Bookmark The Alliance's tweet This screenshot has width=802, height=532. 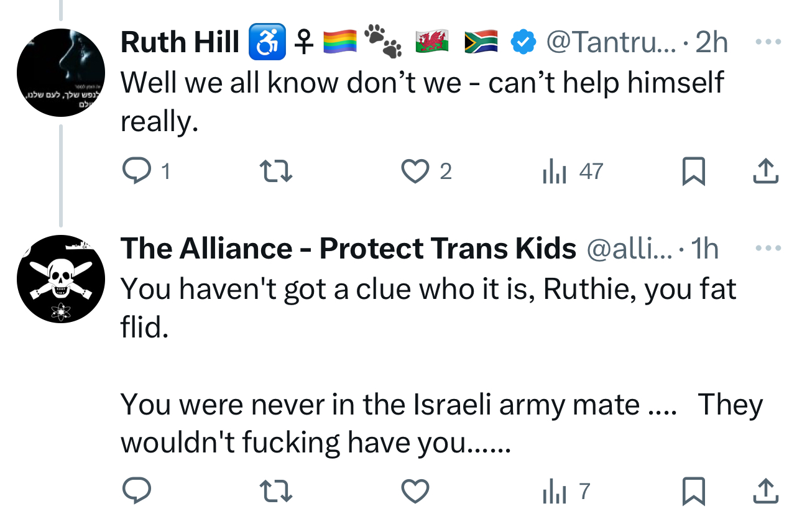(693, 492)
